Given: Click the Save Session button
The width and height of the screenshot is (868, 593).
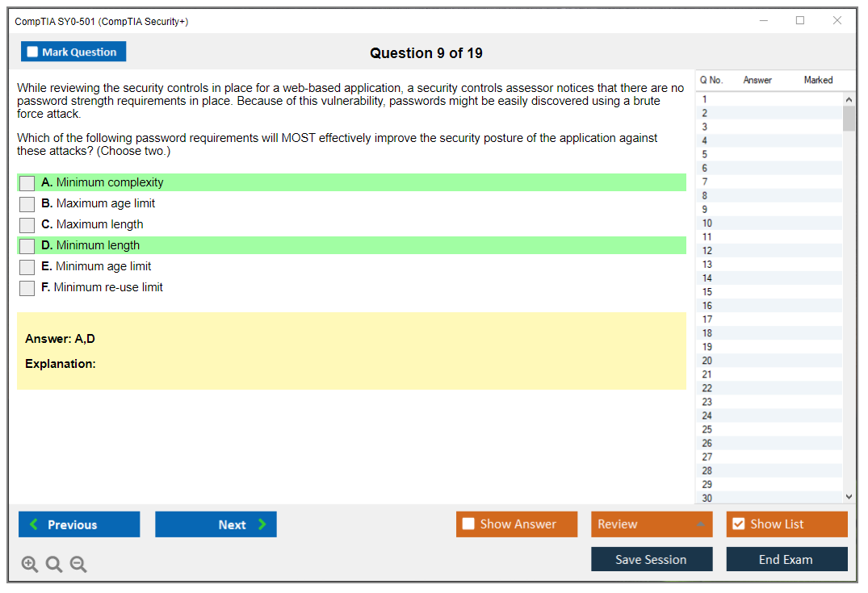Looking at the screenshot, I should 651,559.
